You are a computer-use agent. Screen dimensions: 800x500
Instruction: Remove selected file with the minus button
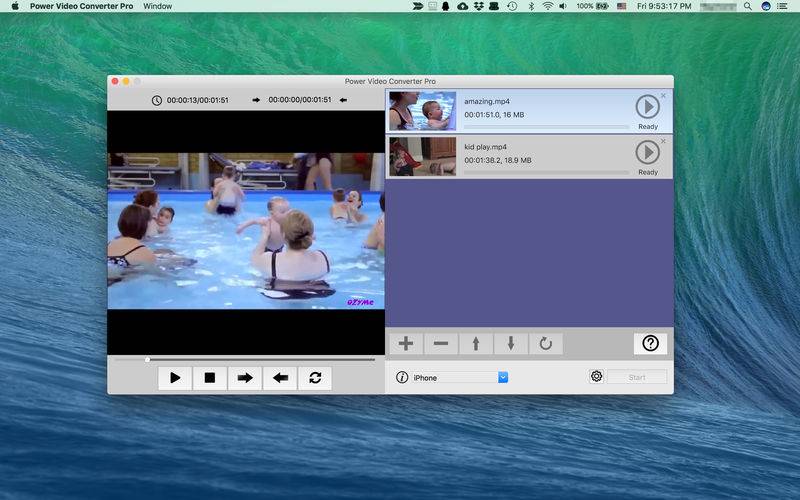tap(441, 343)
